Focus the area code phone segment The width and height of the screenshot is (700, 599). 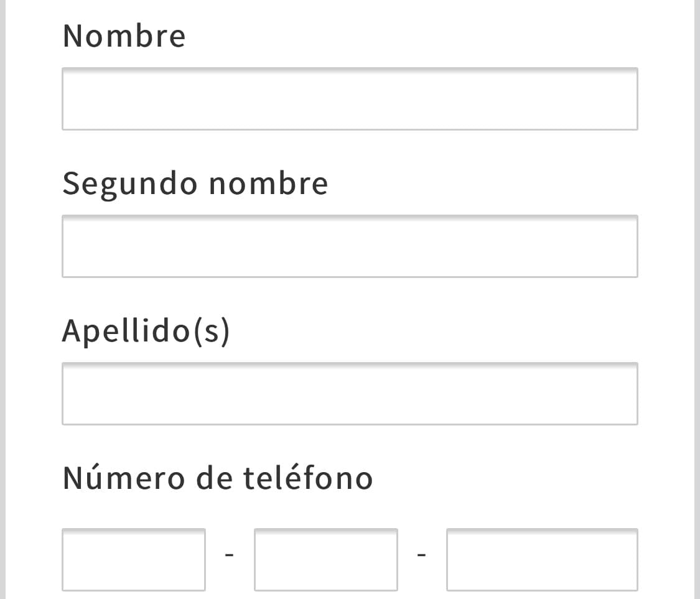click(133, 559)
